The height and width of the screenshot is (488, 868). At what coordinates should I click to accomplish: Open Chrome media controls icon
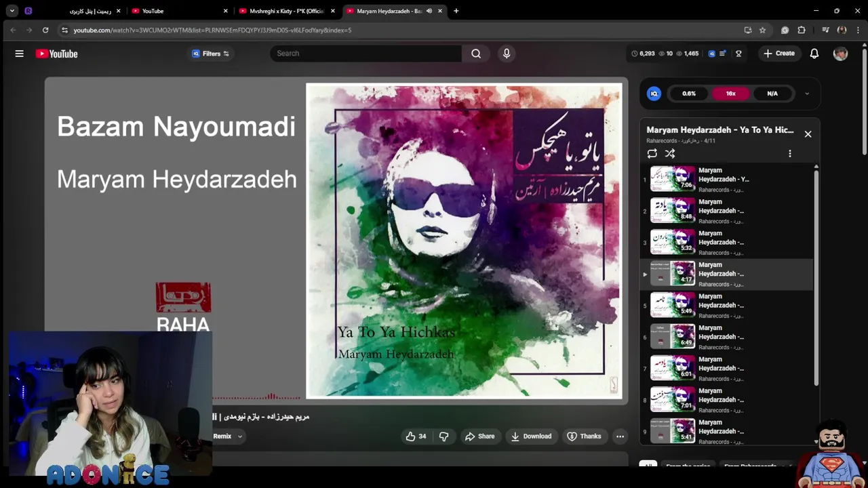[x=825, y=30]
